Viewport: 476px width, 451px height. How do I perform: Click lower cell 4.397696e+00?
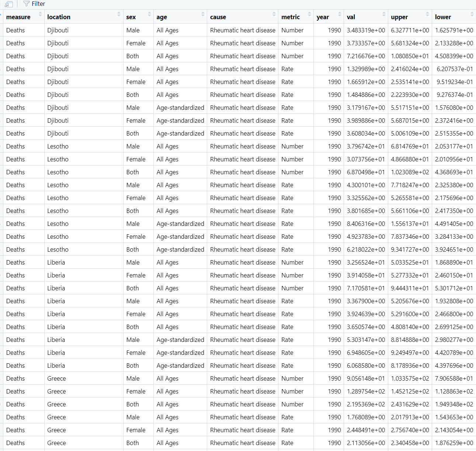[454, 366]
